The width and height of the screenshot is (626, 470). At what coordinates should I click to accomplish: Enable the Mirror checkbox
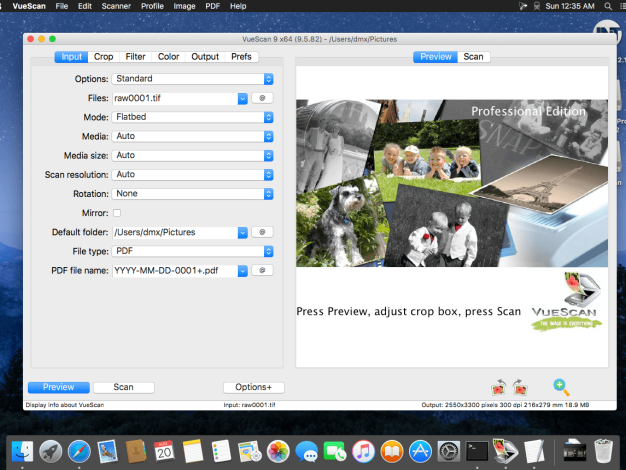point(117,213)
